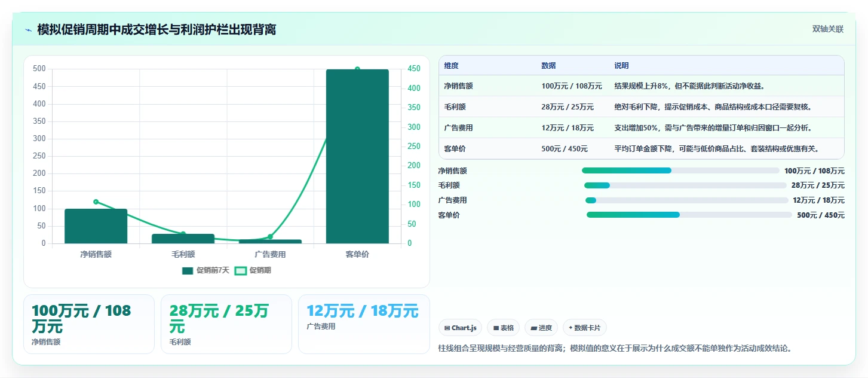Toggle the 促销期 legend item
The height and width of the screenshot is (378, 868).
(x=253, y=270)
